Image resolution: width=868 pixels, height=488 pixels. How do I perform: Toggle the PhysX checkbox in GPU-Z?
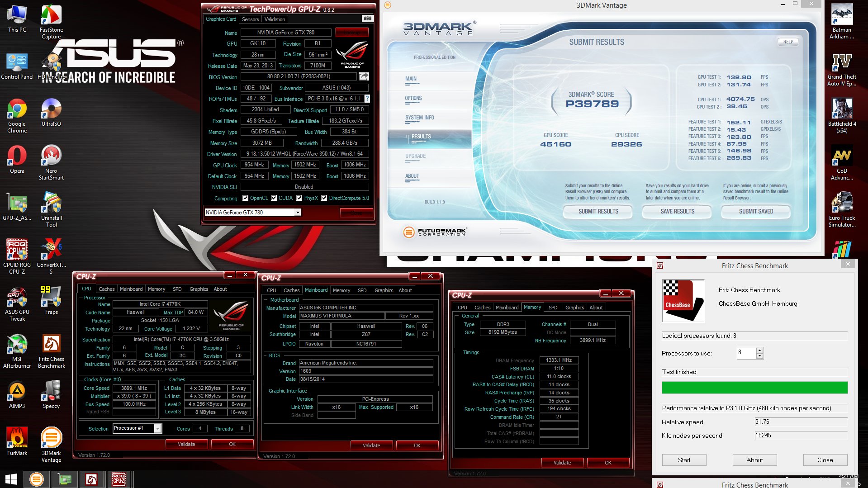pyautogui.click(x=299, y=198)
